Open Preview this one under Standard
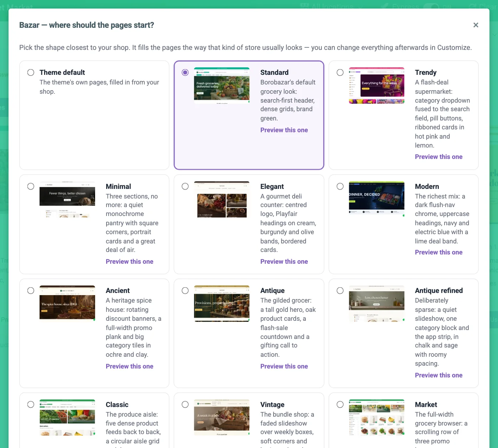The image size is (498, 448). pos(284,130)
